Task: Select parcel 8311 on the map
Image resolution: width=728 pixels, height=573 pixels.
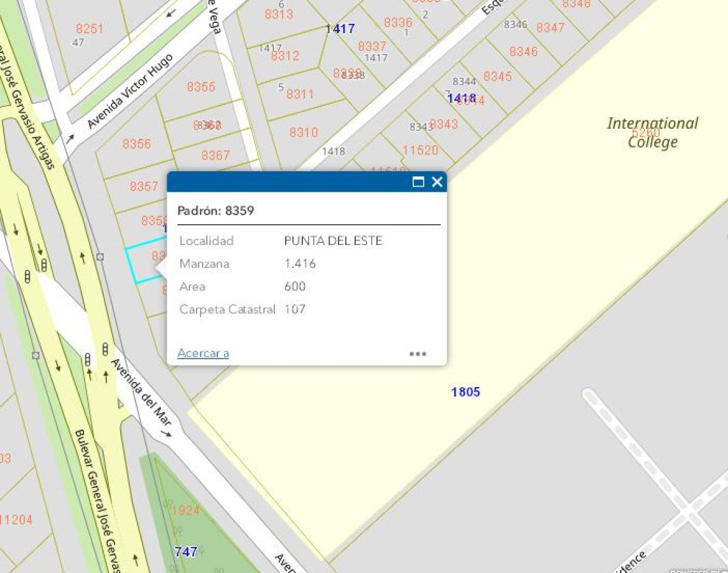Action: [300, 94]
